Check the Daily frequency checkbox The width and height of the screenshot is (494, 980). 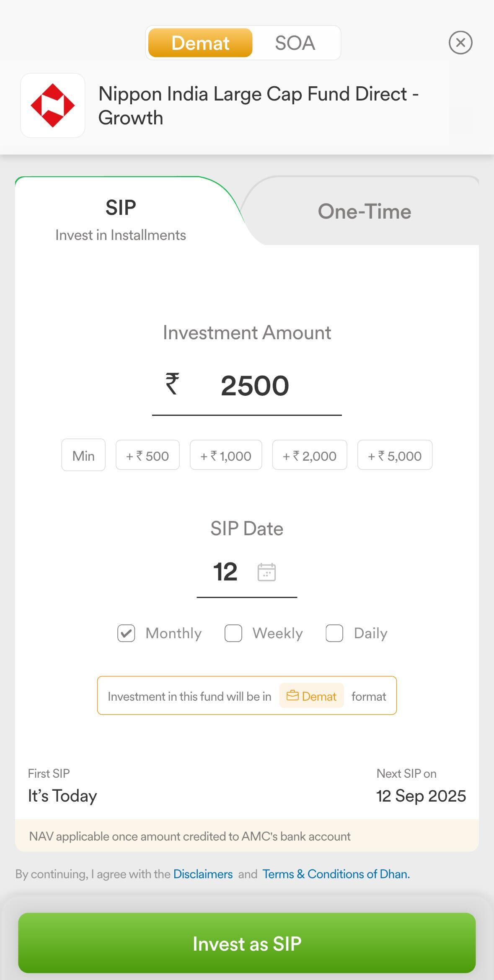pyautogui.click(x=334, y=633)
